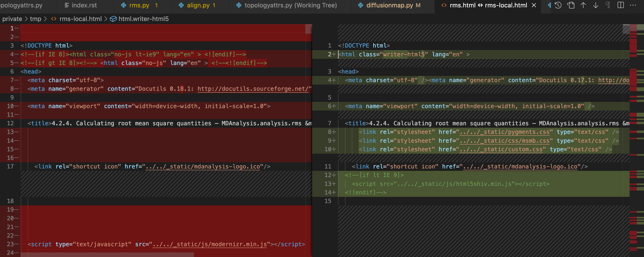Switch to the diffusionmap.py tab
644x257 pixels.
[x=389, y=5]
